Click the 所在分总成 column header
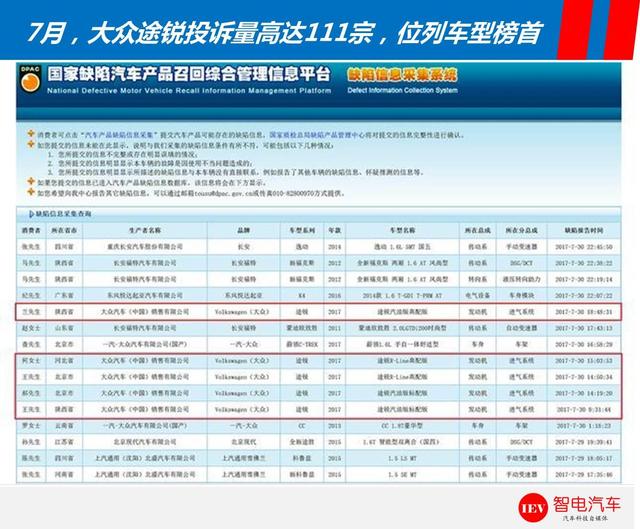This screenshot has width=640, height=529. click(522, 231)
